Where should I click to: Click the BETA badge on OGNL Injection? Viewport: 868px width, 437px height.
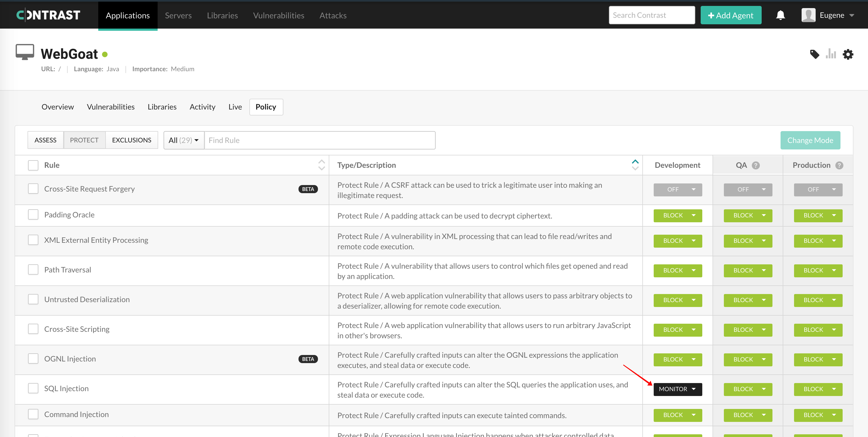(308, 359)
